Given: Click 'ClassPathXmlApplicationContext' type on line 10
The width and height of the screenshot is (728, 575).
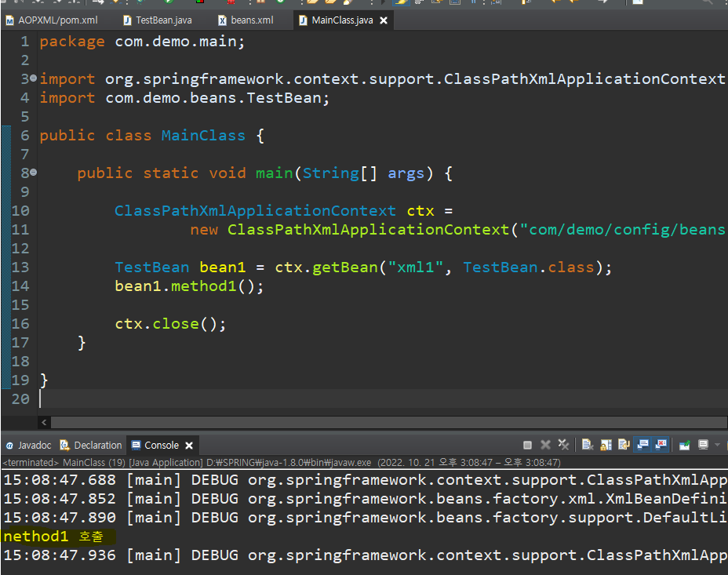Looking at the screenshot, I should click(256, 211).
